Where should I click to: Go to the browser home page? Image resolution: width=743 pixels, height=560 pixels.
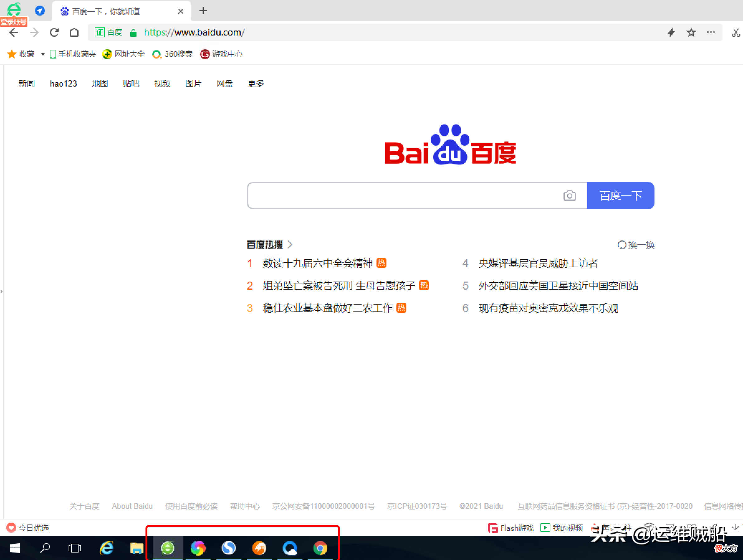point(74,33)
